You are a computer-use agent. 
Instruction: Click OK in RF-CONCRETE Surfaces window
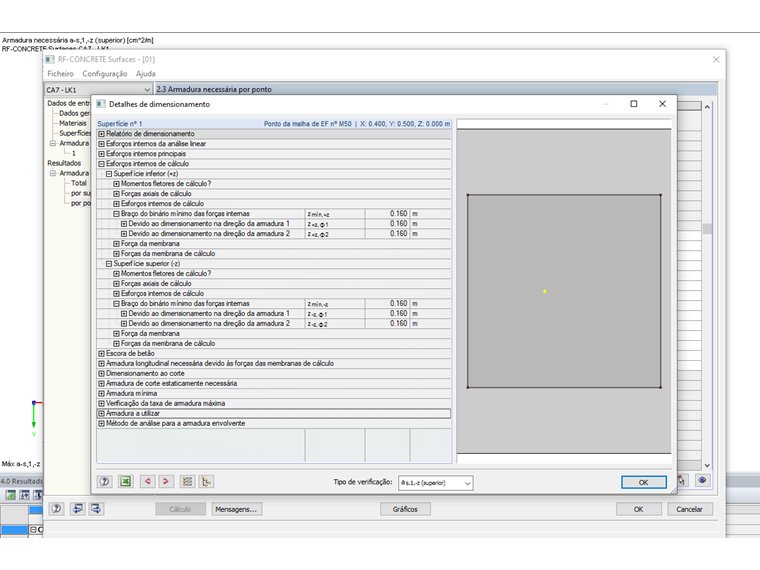tap(638, 509)
